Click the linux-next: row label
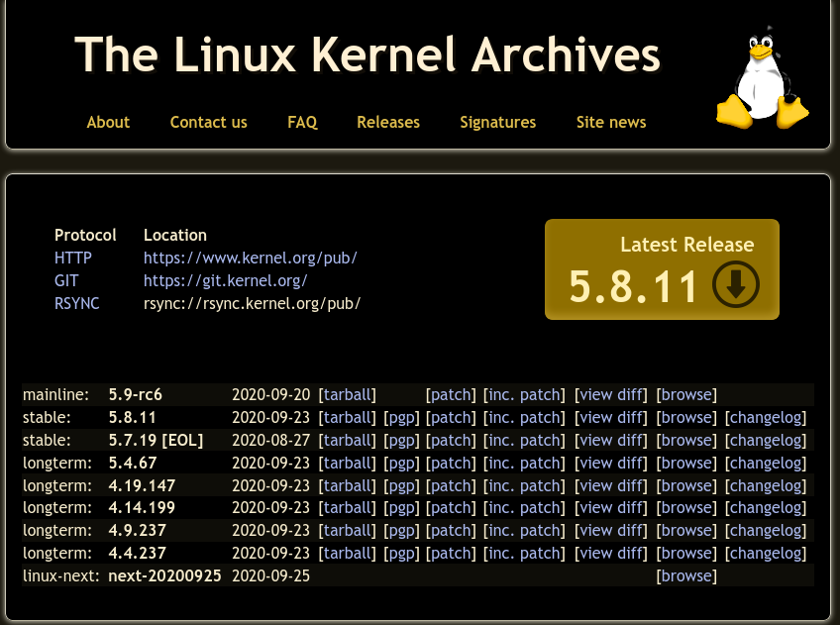The width and height of the screenshot is (840, 625). (x=61, y=575)
